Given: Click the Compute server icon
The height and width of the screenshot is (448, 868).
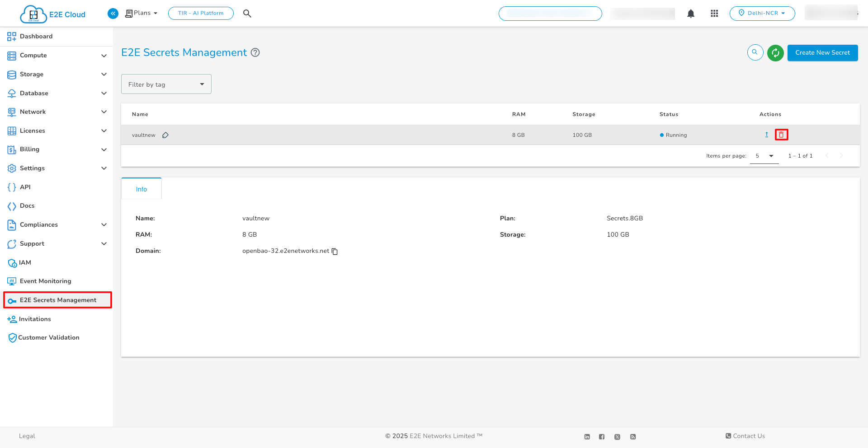Looking at the screenshot, I should click(12, 56).
